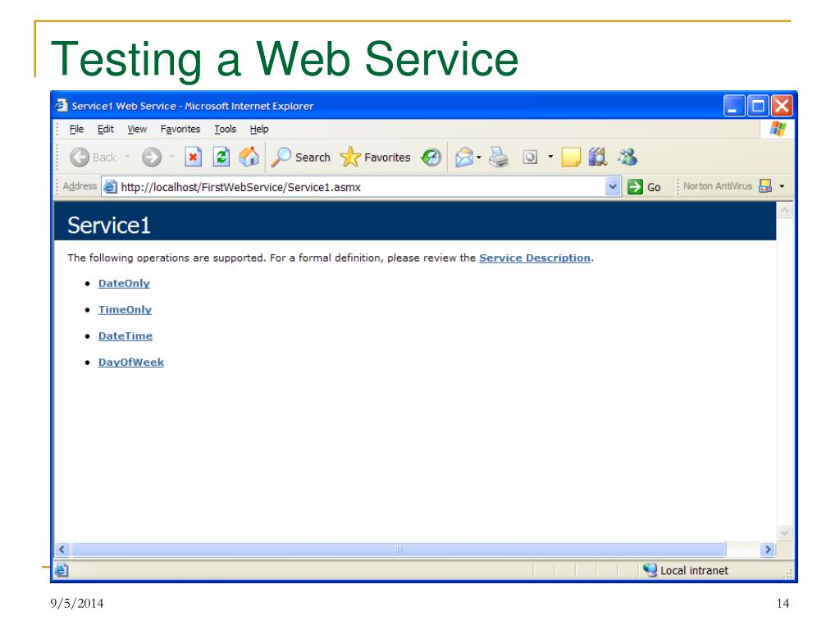This screenshot has height=630, width=840.
Task: Stop loading with the red X icon
Action: (x=193, y=157)
